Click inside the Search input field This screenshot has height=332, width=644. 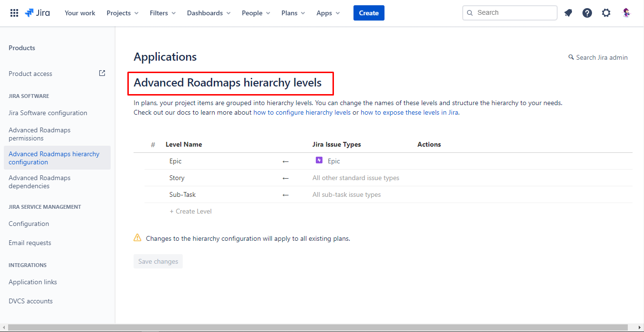point(509,12)
